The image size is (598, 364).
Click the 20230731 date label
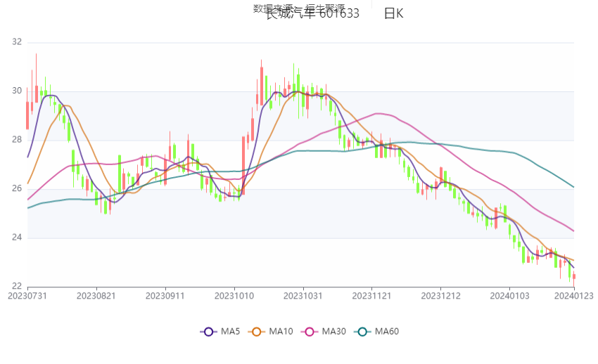click(x=27, y=296)
